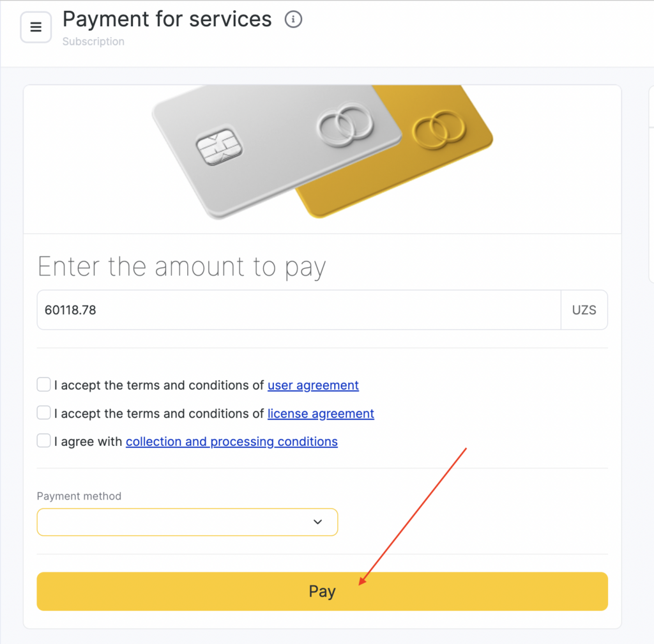Click the chevron arrow in Payment method
The width and height of the screenshot is (654, 644).
coord(318,522)
